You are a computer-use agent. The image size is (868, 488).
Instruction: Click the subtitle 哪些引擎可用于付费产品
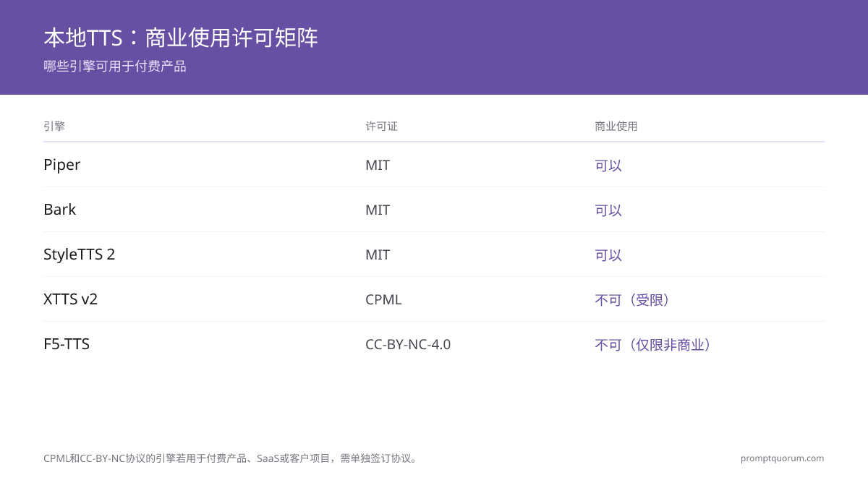coord(115,67)
